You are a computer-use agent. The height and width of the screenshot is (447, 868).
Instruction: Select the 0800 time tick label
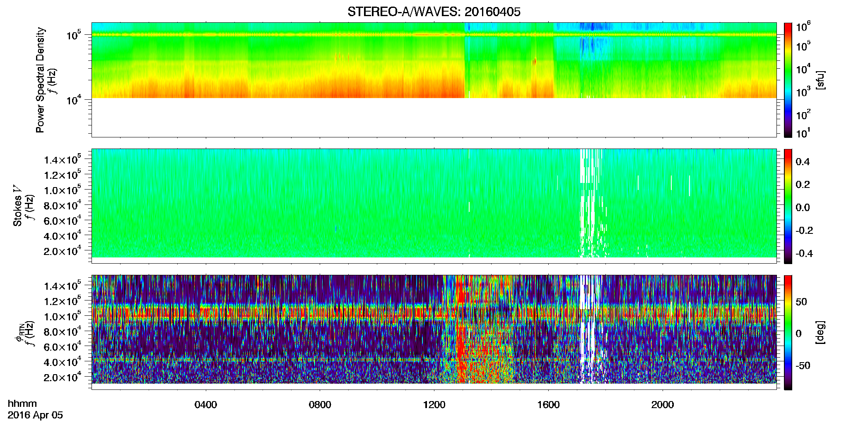point(320,405)
